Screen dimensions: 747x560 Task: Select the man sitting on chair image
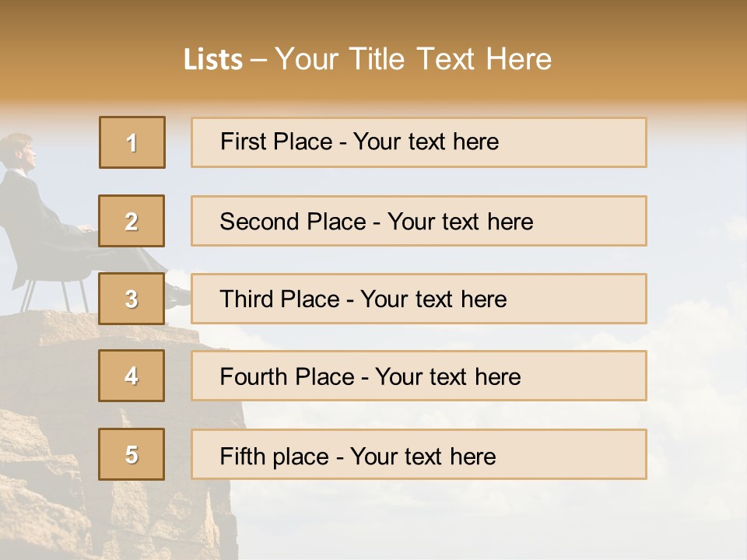coord(86,224)
